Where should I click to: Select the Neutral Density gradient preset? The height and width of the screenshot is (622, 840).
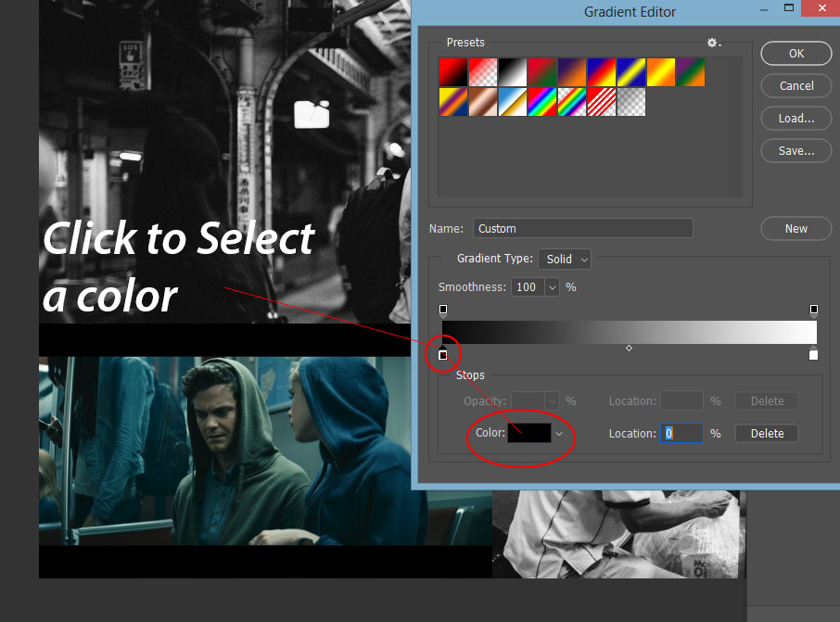click(x=630, y=102)
